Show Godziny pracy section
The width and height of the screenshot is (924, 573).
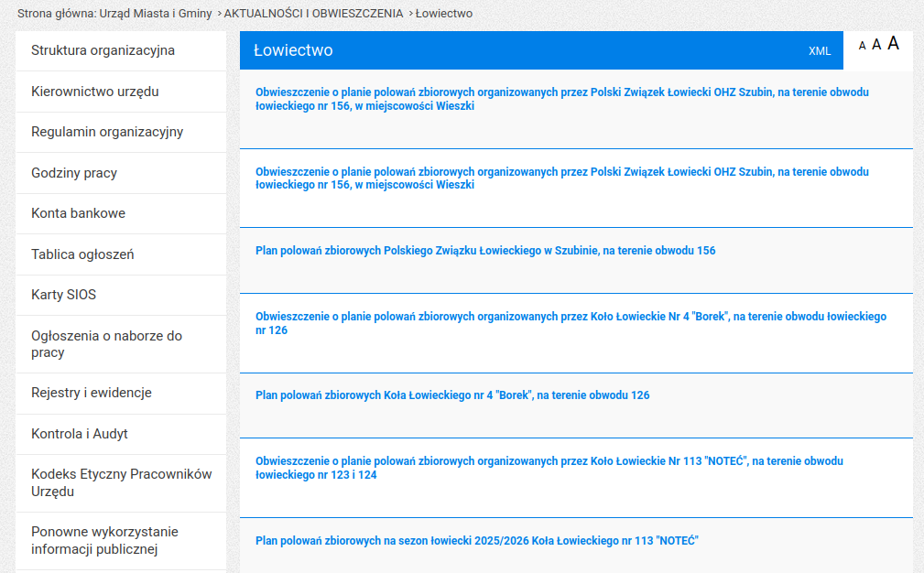74,173
